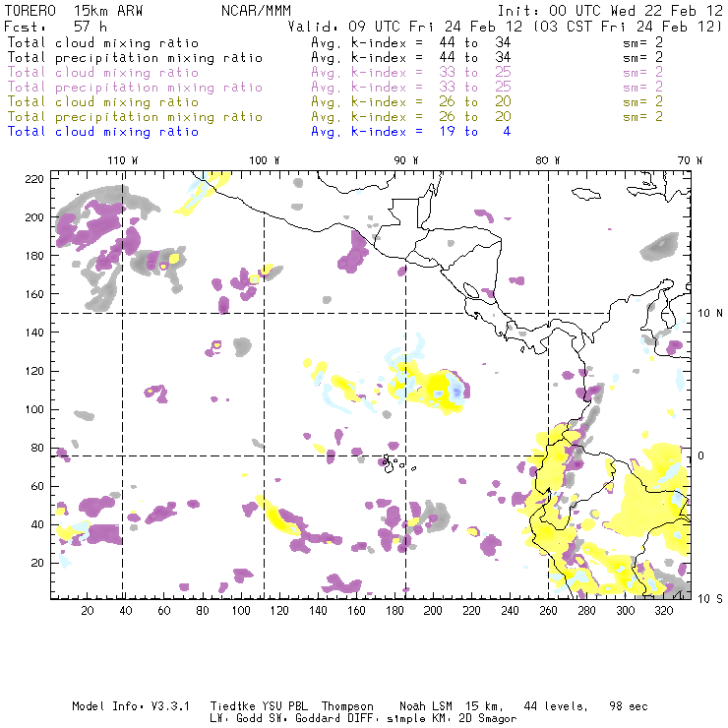
Task: Click black 'Total cloud mixing ratio' legend entry
Action: pyautogui.click(x=103, y=43)
